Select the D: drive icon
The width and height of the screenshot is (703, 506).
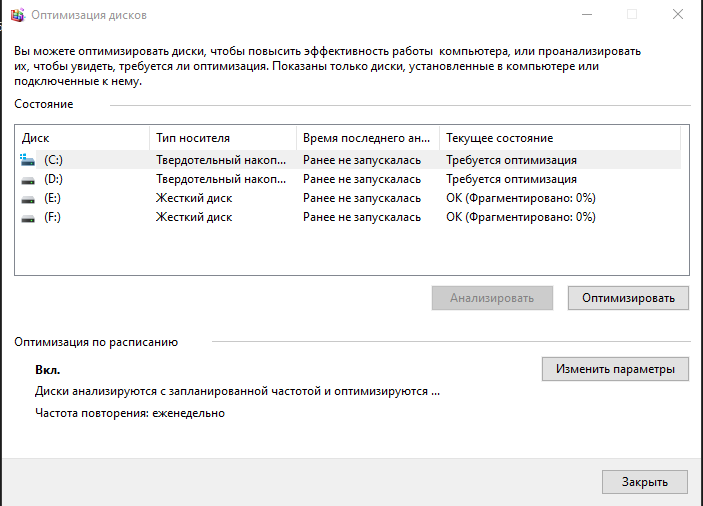(x=28, y=180)
